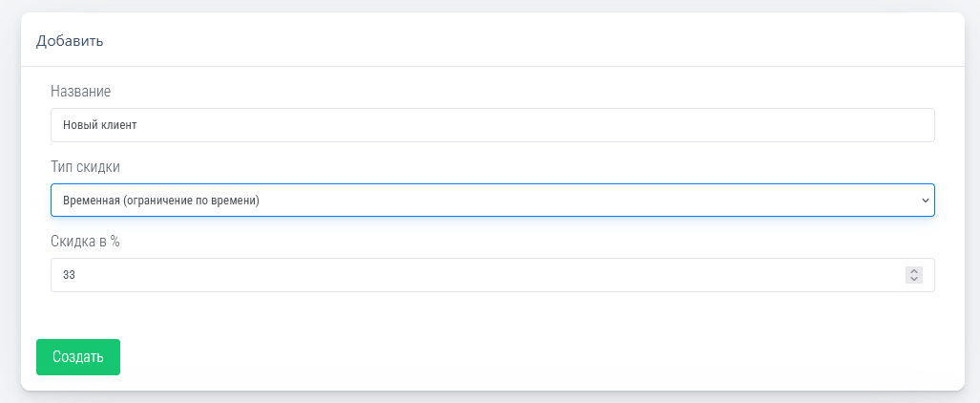
Task: Decrease the discount percent with down arrow
Action: (914, 279)
